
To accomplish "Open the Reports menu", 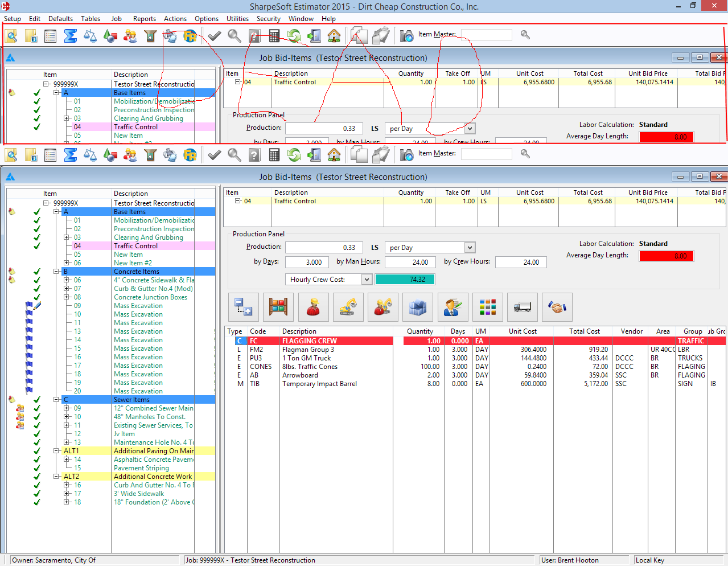I will click(x=145, y=19).
